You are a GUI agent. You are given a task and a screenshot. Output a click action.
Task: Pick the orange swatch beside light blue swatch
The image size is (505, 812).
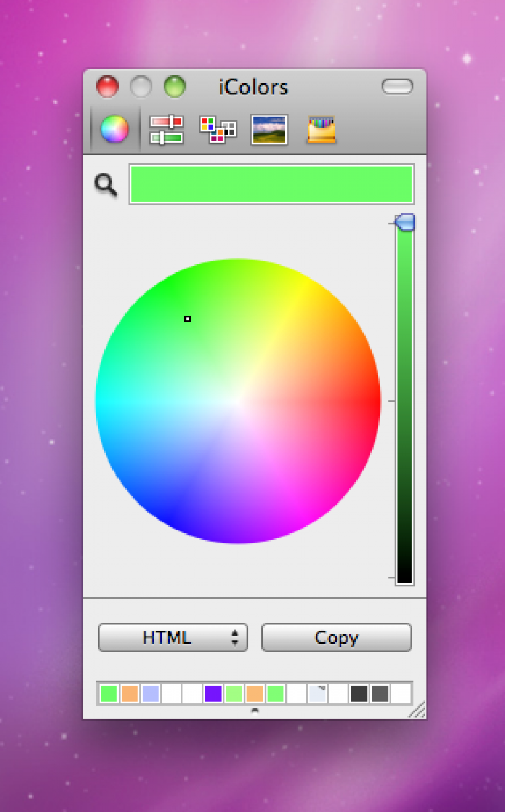coord(129,693)
